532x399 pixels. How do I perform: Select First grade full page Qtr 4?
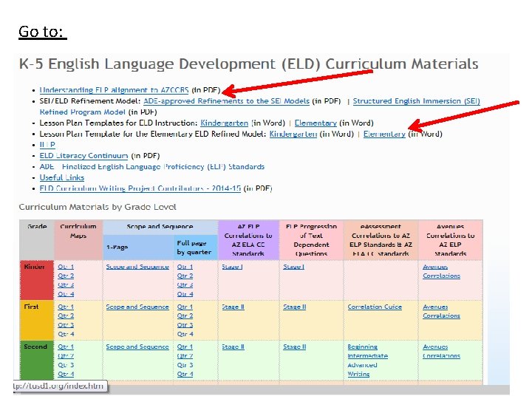tap(185, 334)
